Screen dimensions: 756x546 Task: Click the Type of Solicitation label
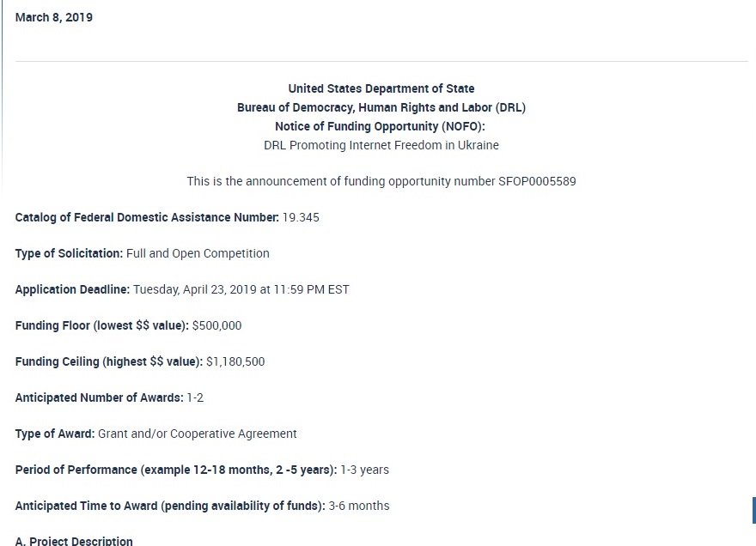(69, 253)
